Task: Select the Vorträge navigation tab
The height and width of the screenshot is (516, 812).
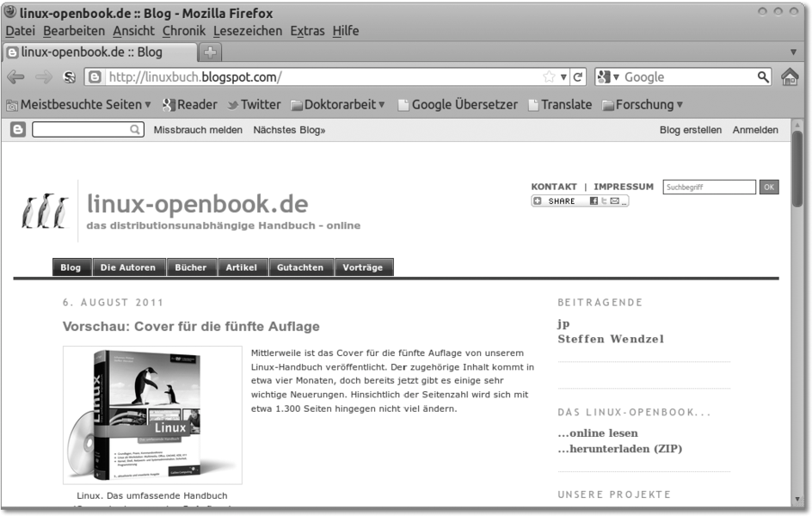Action: [x=363, y=267]
